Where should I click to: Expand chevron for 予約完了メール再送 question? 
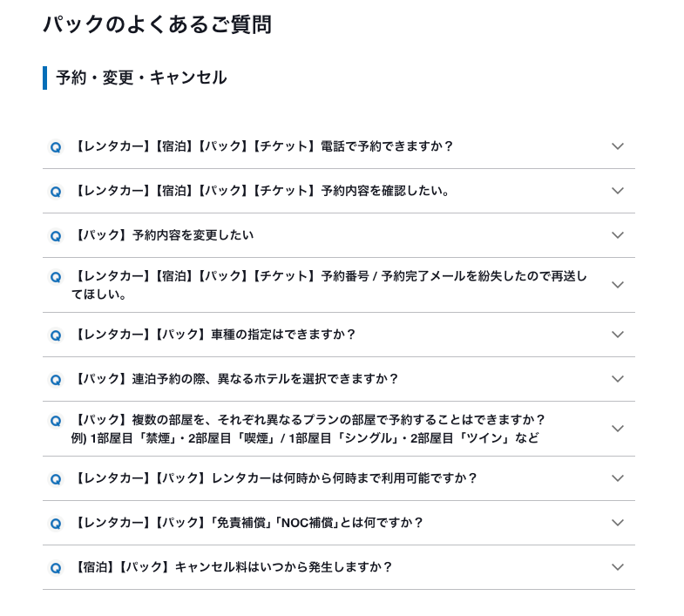[x=617, y=285]
